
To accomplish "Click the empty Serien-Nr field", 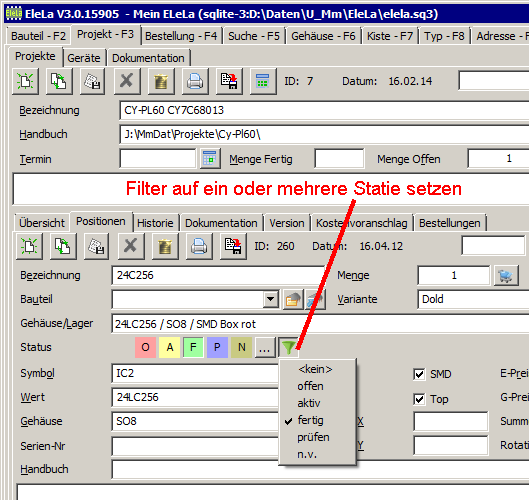I will 195,446.
